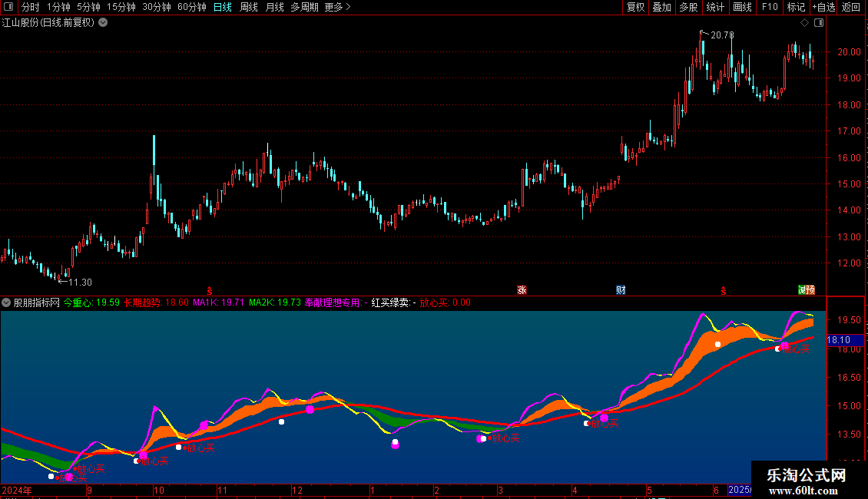868x499 pixels.
Task: Select the 日线 daily tab
Action: click(223, 7)
